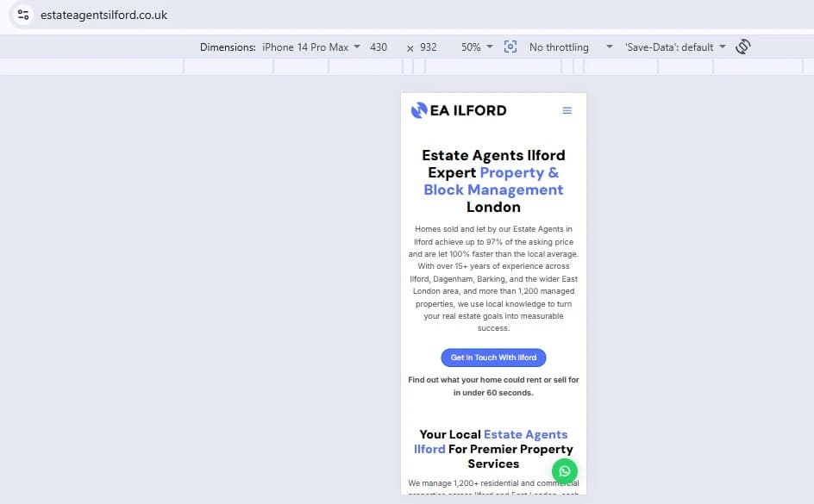Click the Get In Touch With Ilford button

pos(493,358)
